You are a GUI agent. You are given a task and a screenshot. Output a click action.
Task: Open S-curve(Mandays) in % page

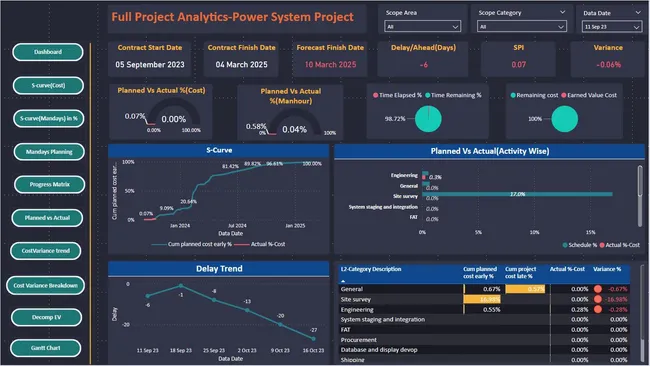tap(49, 118)
